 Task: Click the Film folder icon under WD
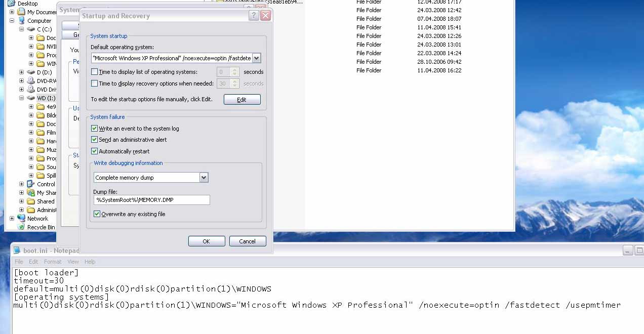tap(41, 133)
